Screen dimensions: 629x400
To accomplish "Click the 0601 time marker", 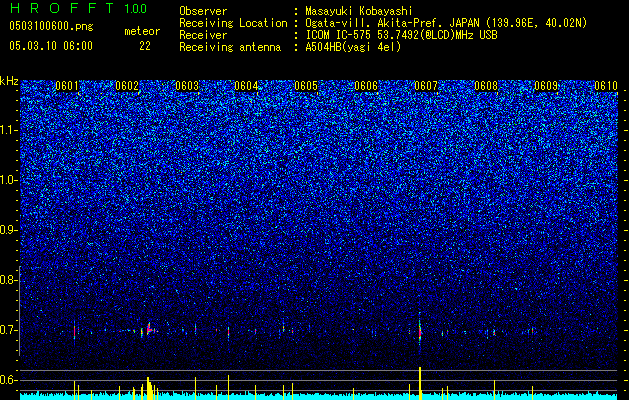I will (67, 86).
